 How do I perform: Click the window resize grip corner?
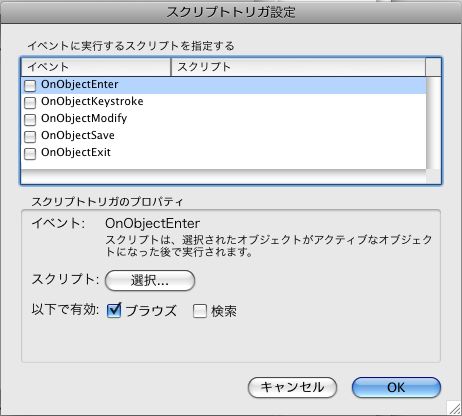pos(454,408)
